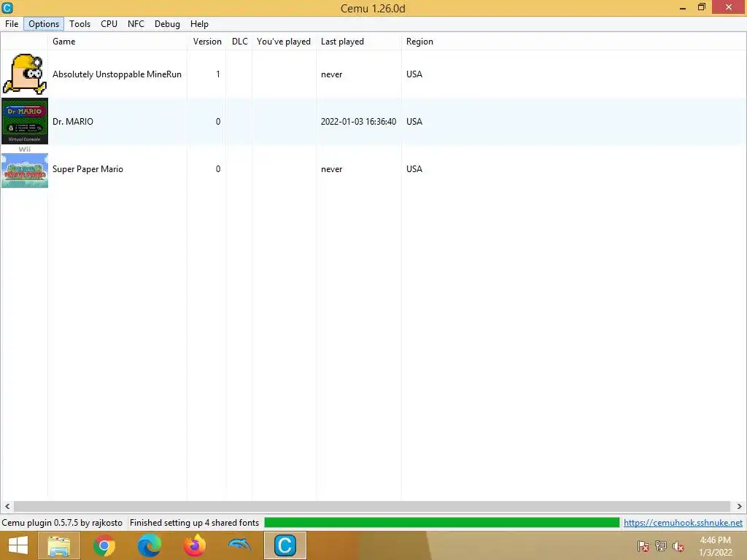This screenshot has height=560, width=747.
Task: Click the USA region of Dr. MARIO
Action: tap(414, 122)
